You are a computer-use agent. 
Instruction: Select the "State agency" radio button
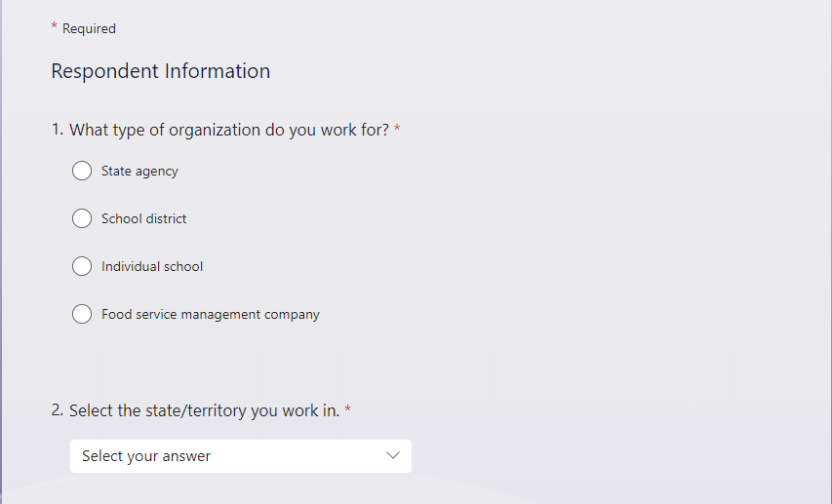[82, 172]
